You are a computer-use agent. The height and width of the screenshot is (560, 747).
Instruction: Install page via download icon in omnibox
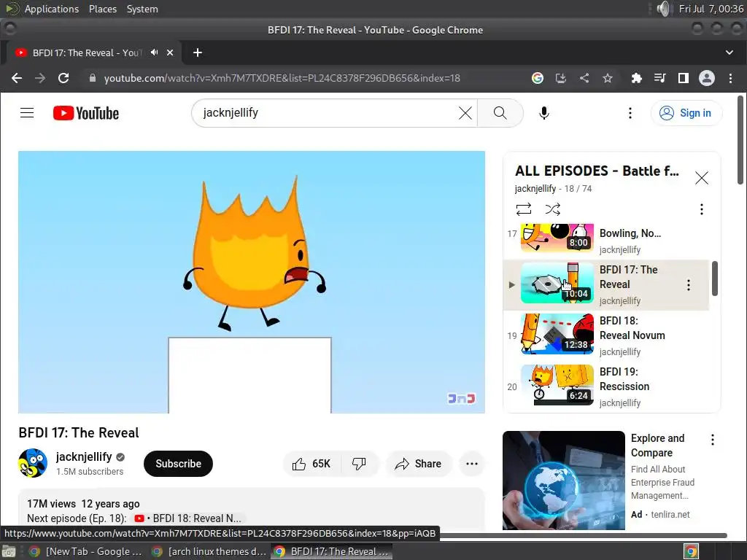(x=561, y=78)
